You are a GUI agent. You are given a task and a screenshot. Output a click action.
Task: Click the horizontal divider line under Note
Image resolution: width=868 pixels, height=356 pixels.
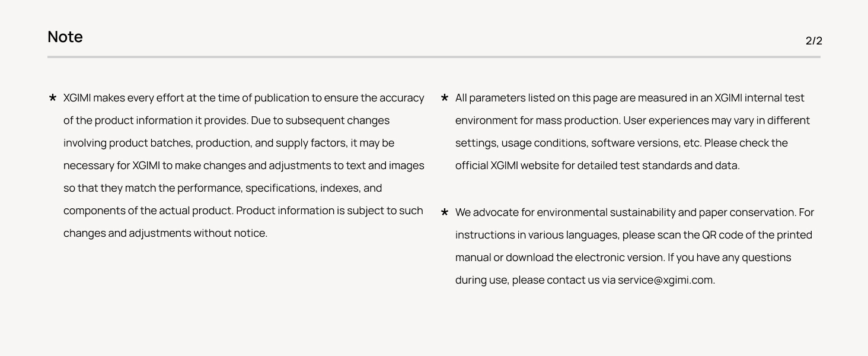click(x=434, y=57)
